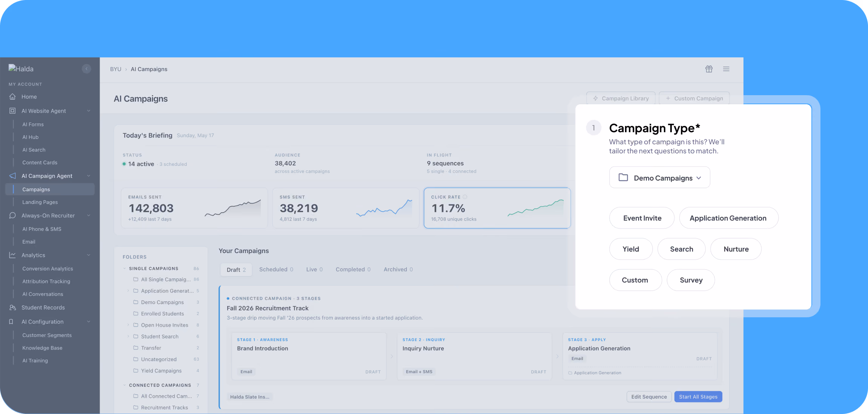Click the Analytics chart icon

[x=12, y=255]
